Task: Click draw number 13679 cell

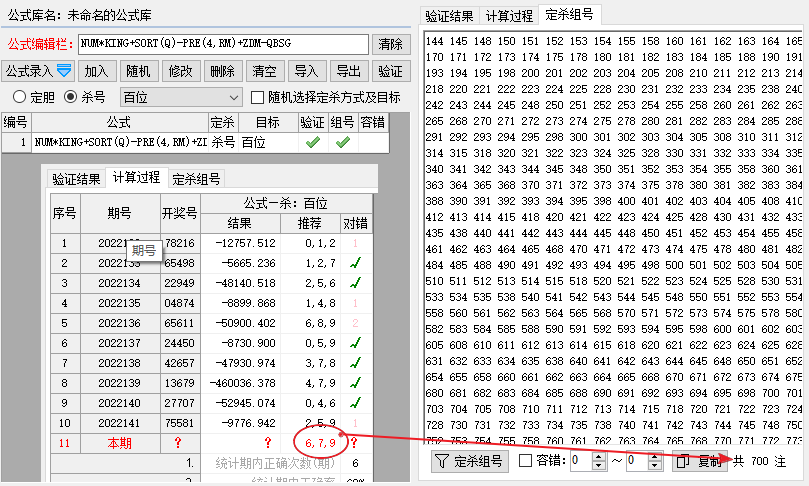Action: pos(180,383)
